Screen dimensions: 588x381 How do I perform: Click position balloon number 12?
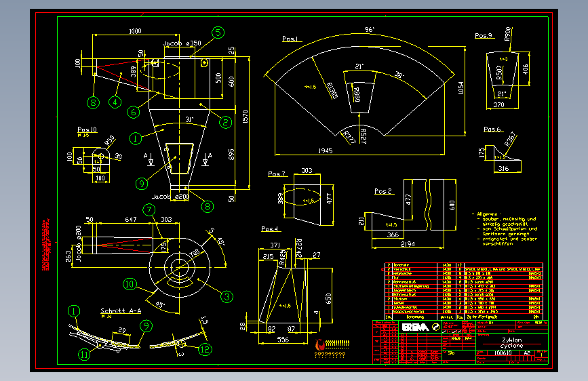pyautogui.click(x=205, y=350)
